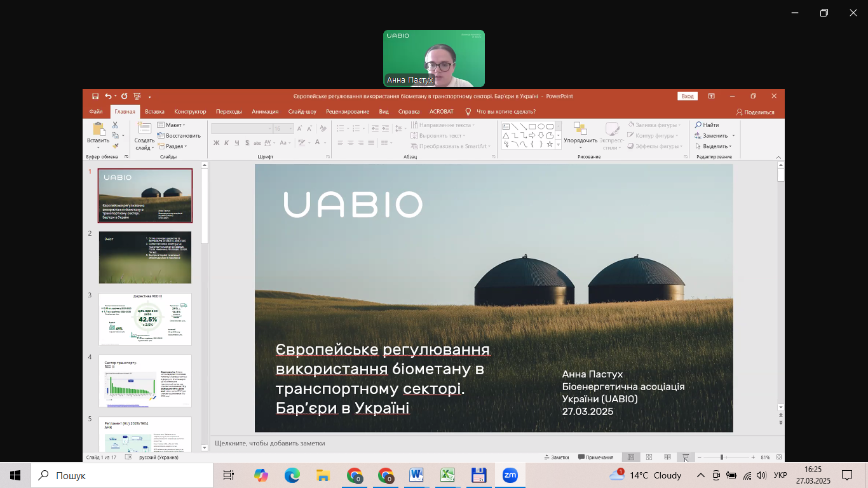
Task: Click the Поделиться share button
Action: pyautogui.click(x=755, y=112)
